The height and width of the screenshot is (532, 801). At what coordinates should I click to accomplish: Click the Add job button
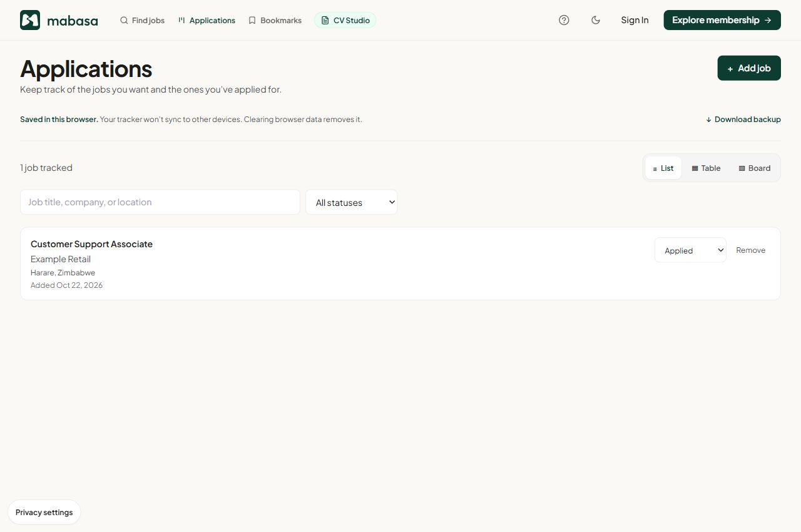(749, 68)
